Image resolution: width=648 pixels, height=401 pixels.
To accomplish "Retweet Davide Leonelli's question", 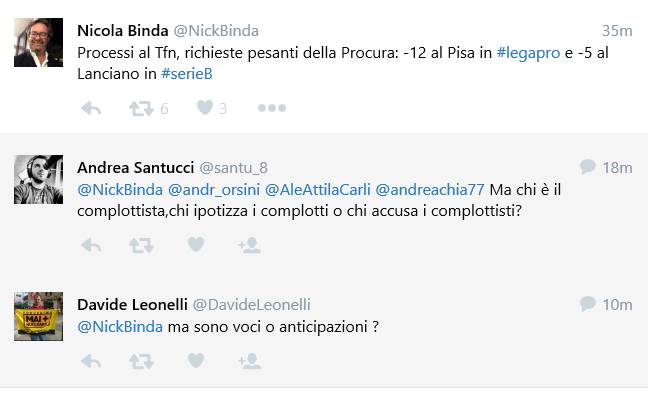I will coord(141,361).
